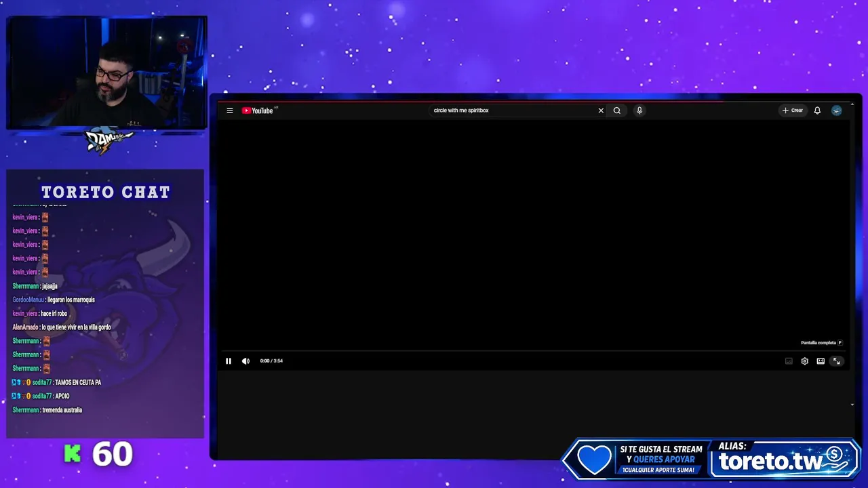This screenshot has height=488, width=868.
Task: Select chat message 'tremenda australia'
Action: tap(62, 410)
